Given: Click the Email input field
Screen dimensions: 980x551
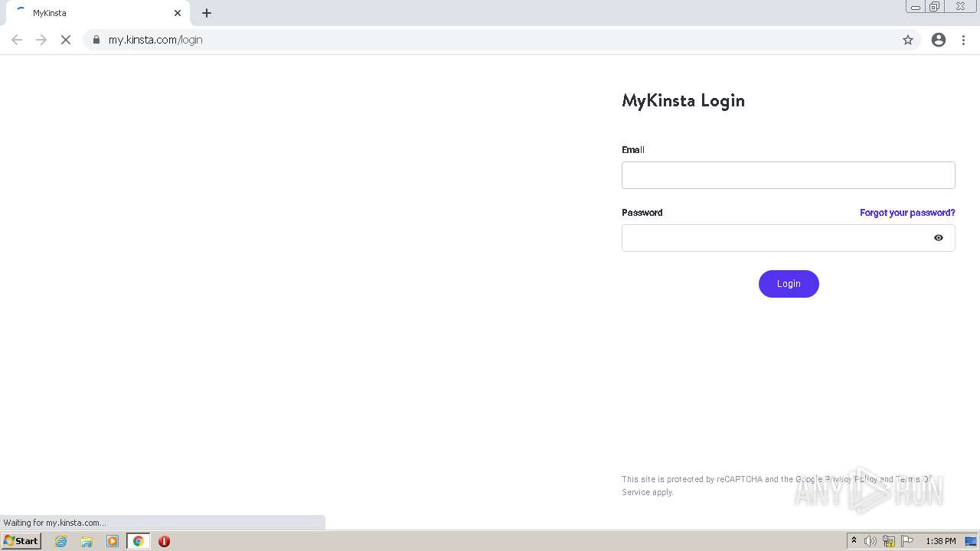Looking at the screenshot, I should point(788,175).
